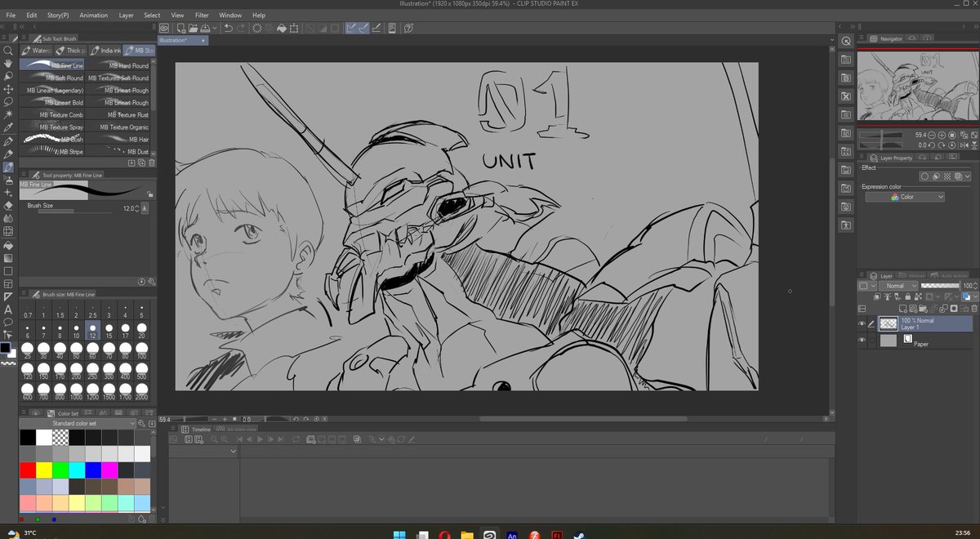Open the Standard color set dropdown

point(78,424)
